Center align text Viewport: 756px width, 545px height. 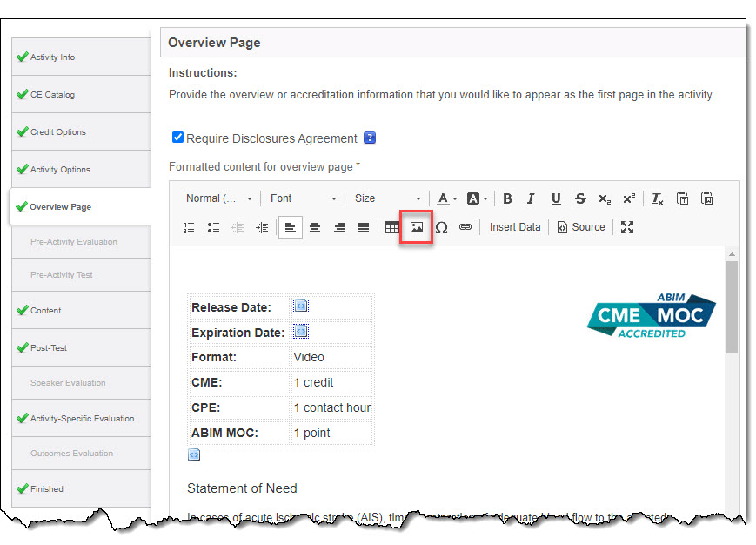coord(315,227)
